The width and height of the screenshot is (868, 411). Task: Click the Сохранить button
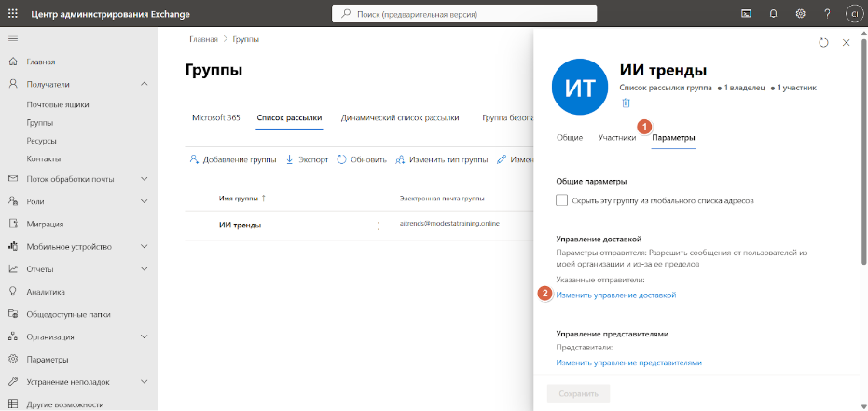(578, 394)
